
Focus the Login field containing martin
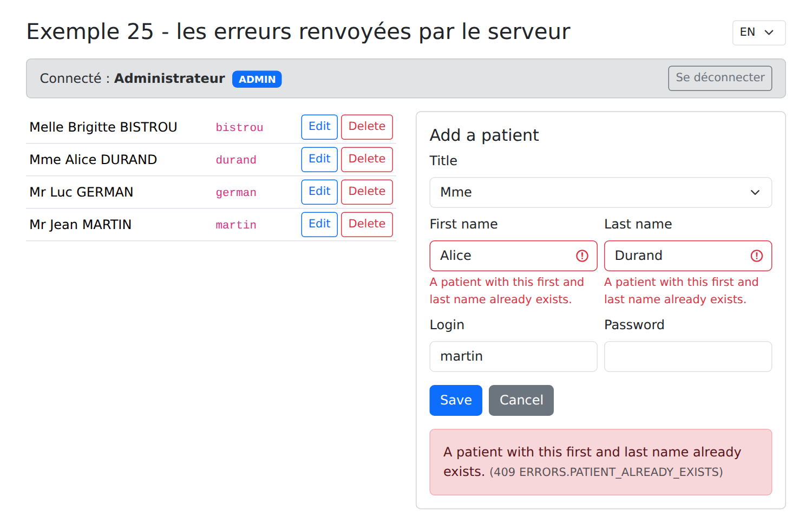tap(513, 356)
